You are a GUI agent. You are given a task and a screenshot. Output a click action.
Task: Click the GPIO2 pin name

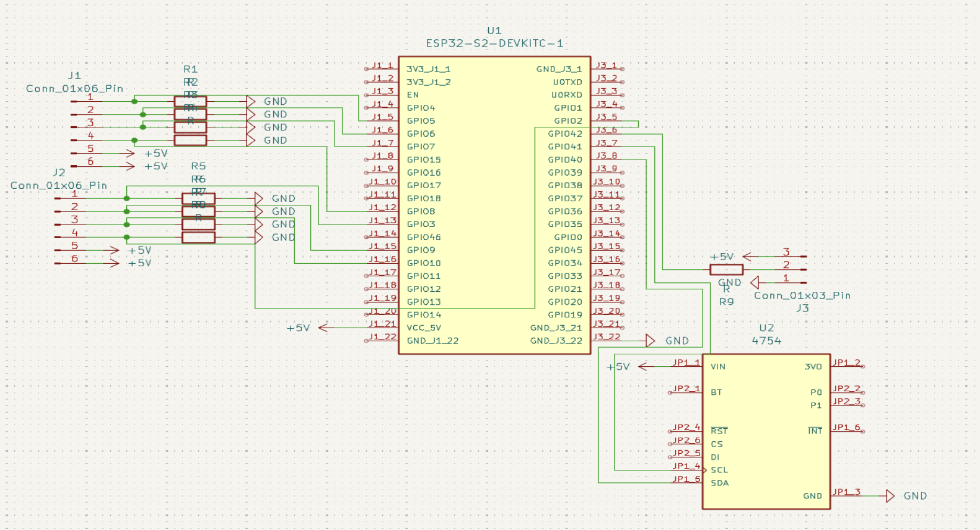pyautogui.click(x=568, y=121)
